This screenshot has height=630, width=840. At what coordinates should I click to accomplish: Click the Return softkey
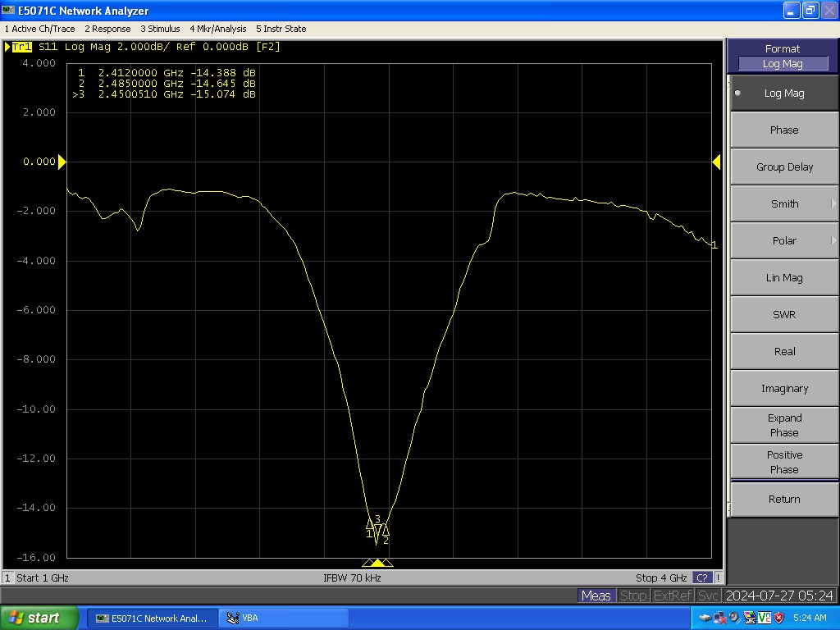pos(783,500)
